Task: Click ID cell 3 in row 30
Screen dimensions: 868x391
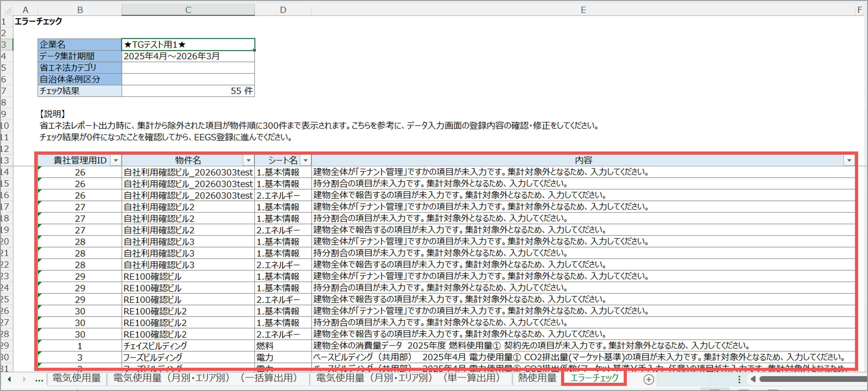Action: (x=80, y=357)
